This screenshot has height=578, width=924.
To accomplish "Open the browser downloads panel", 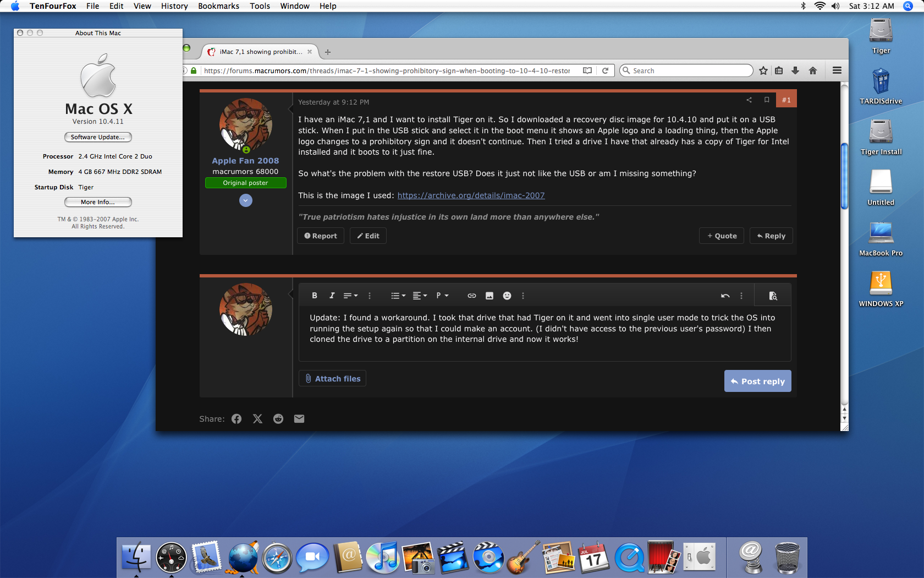I will 795,70.
